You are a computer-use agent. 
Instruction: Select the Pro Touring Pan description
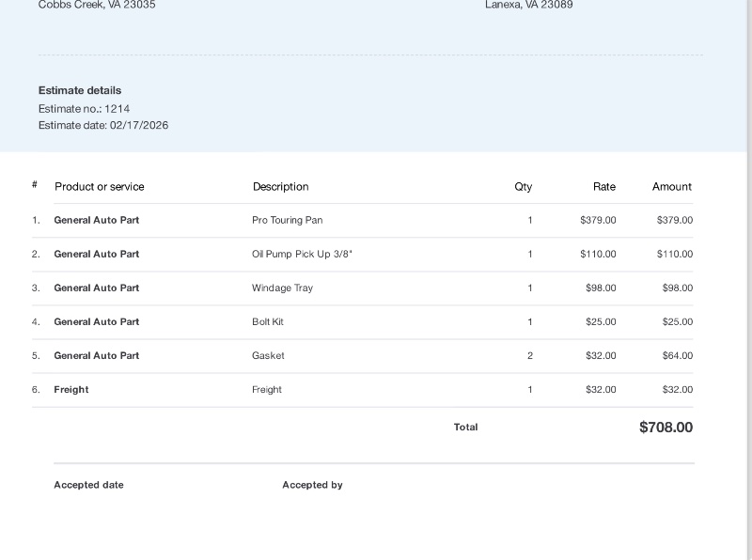(x=287, y=220)
